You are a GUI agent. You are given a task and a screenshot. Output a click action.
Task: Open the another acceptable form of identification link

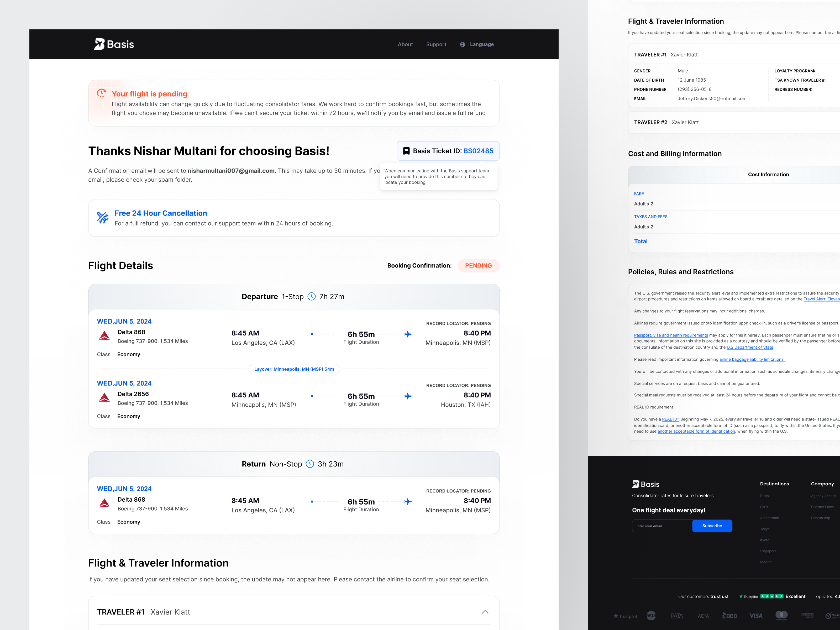(696, 431)
